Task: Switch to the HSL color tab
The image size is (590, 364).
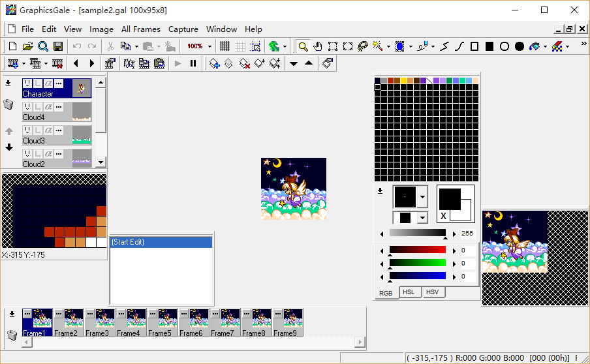Action: pos(409,292)
